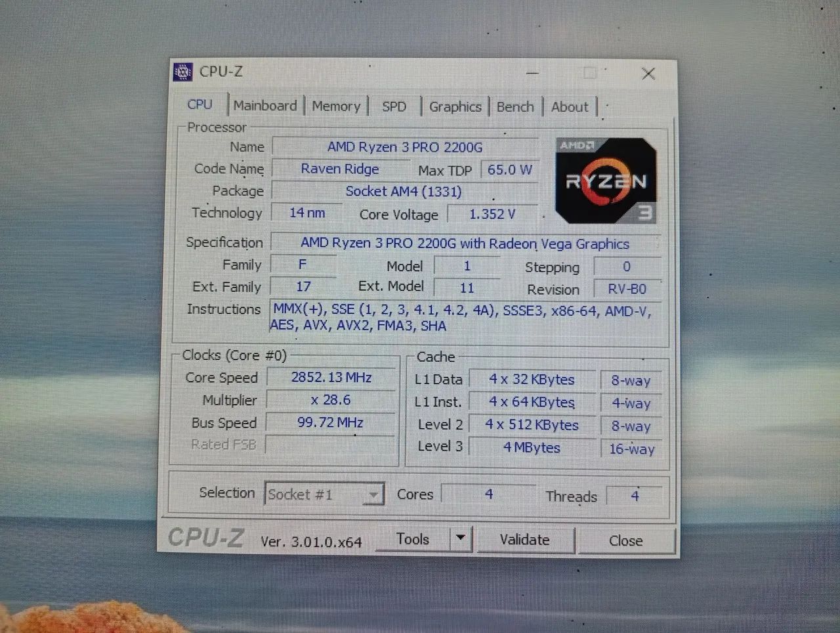Image resolution: width=840 pixels, height=633 pixels.
Task: Open the Memory tab
Action: [x=336, y=106]
